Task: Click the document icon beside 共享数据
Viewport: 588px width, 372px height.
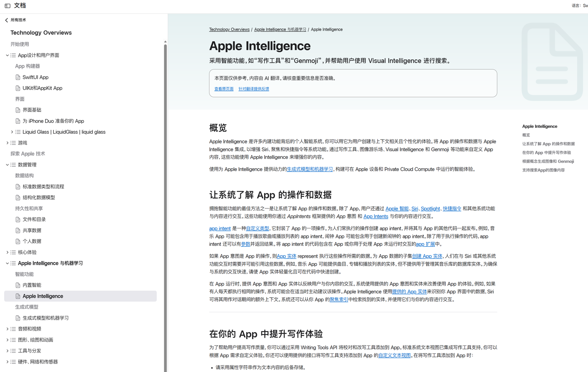Action: point(18,230)
